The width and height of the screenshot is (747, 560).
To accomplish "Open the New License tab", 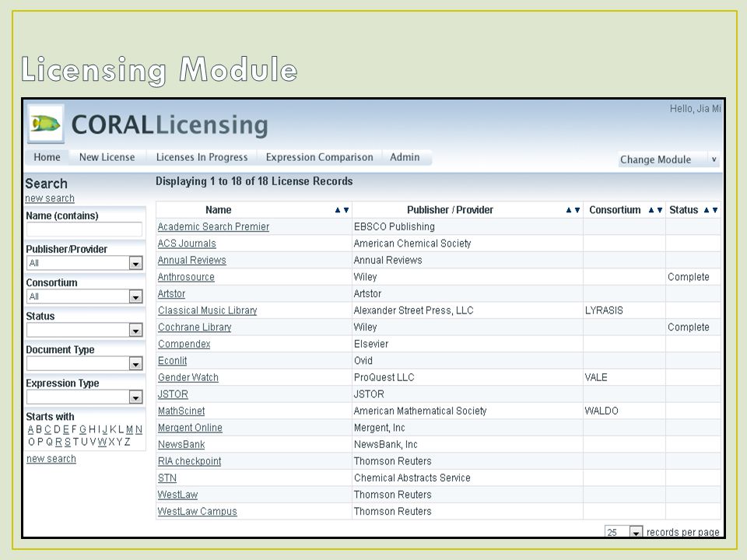I will 107,157.
